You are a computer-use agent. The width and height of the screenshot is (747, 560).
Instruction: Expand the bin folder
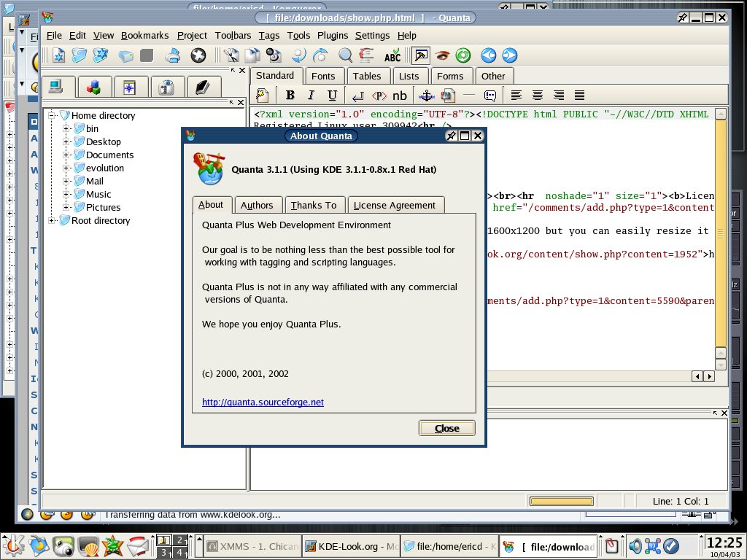click(x=66, y=128)
